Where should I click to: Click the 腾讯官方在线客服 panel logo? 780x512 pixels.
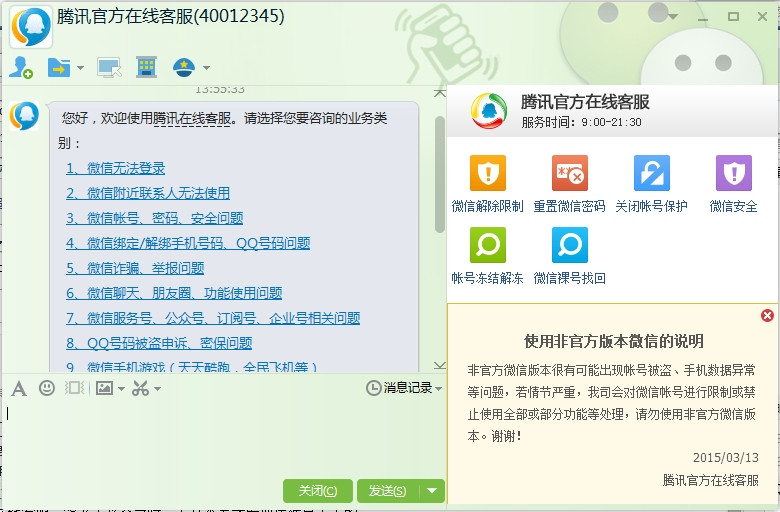(x=489, y=111)
